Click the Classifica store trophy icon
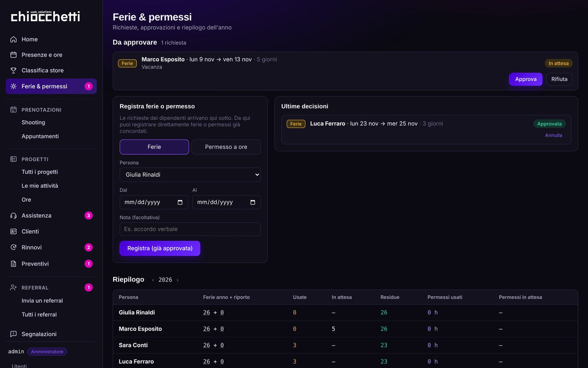 [x=13, y=71]
